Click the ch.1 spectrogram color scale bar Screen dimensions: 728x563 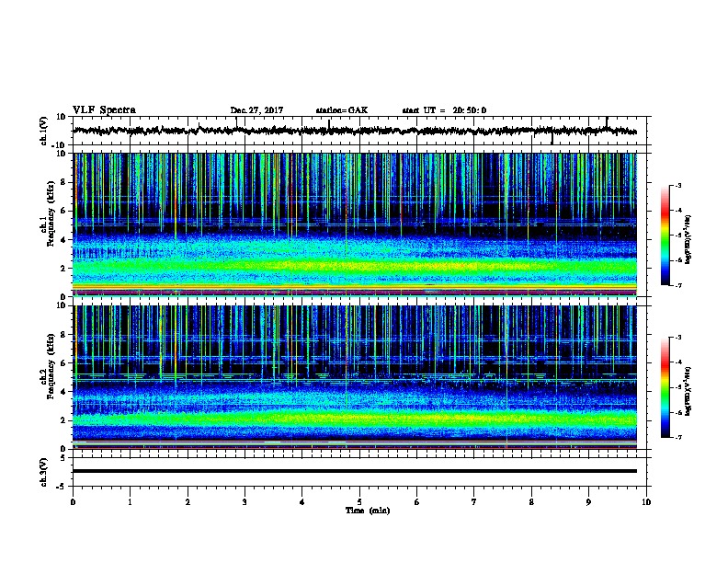point(665,236)
